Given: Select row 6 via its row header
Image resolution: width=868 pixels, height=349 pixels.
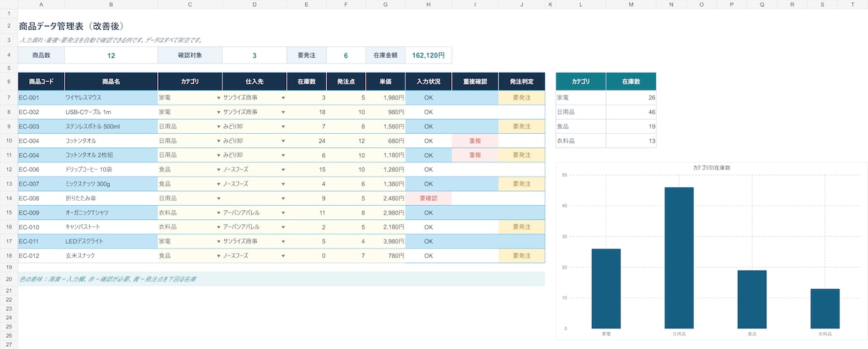Looking at the screenshot, I should pyautogui.click(x=9, y=81).
